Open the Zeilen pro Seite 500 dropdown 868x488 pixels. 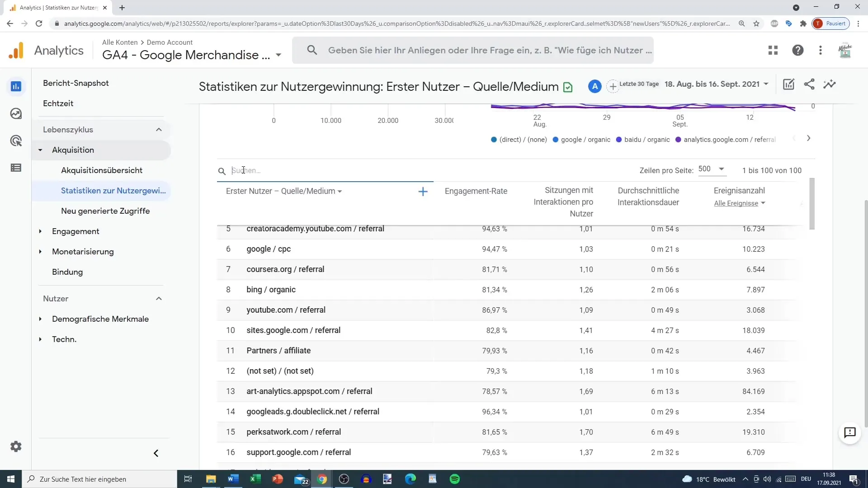[712, 169]
